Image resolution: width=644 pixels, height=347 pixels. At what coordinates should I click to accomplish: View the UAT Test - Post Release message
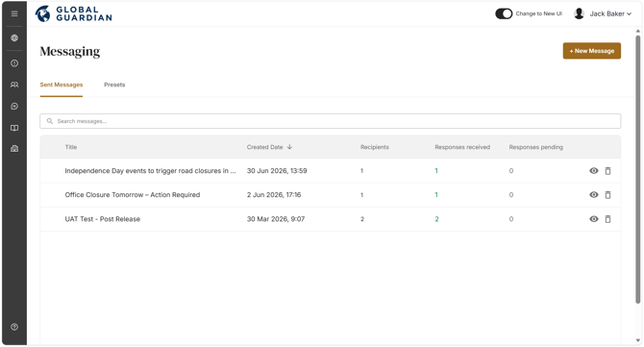tap(594, 219)
